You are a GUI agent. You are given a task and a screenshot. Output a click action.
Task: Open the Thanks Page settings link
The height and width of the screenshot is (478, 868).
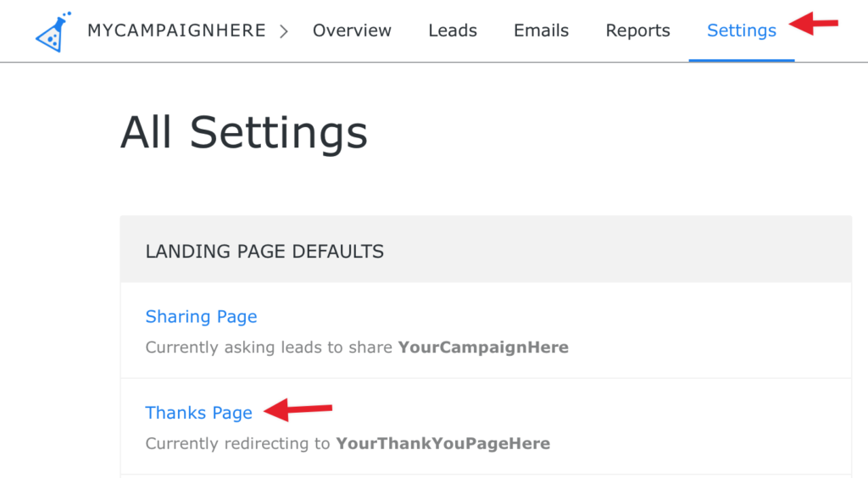point(198,413)
